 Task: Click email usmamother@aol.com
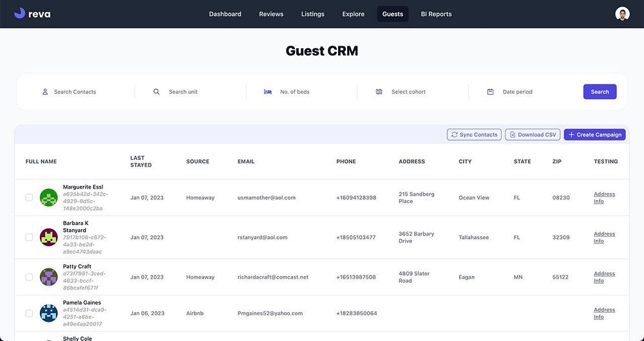pos(266,198)
